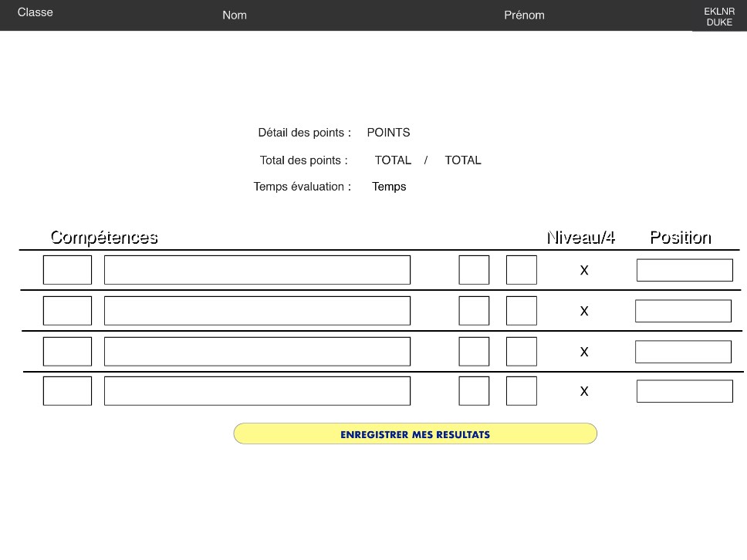The height and width of the screenshot is (560, 747).
Task: Click fourth row small competence code field
Action: (x=67, y=391)
